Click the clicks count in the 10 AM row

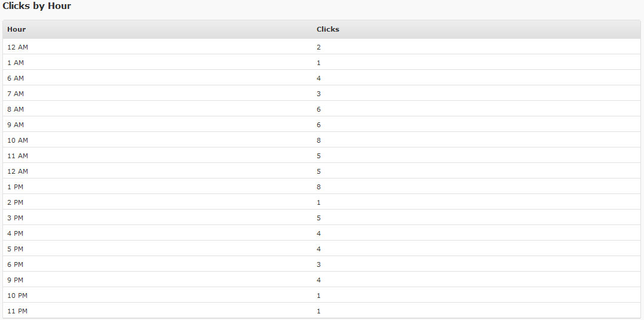point(319,140)
